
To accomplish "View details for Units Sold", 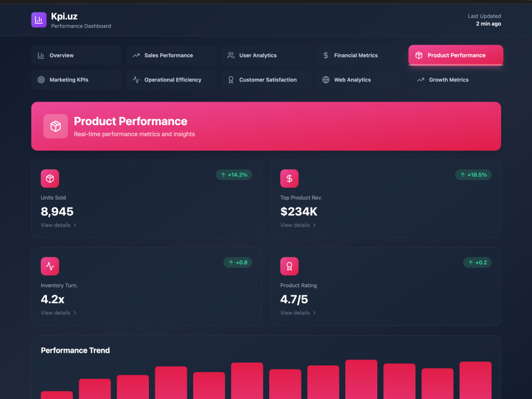I will (x=59, y=225).
